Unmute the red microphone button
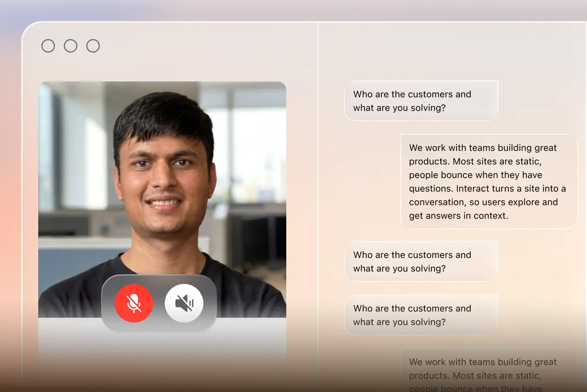 click(134, 303)
